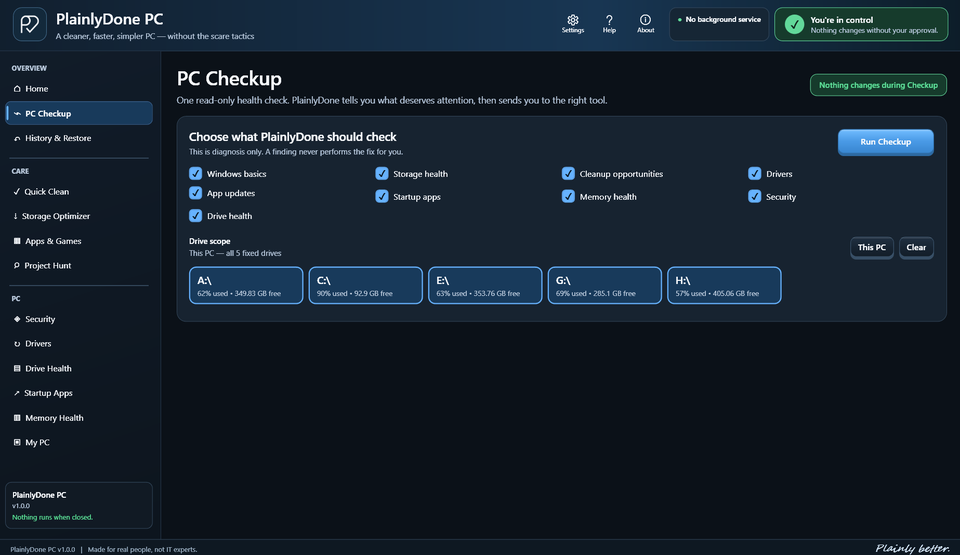Click Nothing changes during Checkup badge
Viewport: 960px width, 555px height.
click(x=878, y=85)
